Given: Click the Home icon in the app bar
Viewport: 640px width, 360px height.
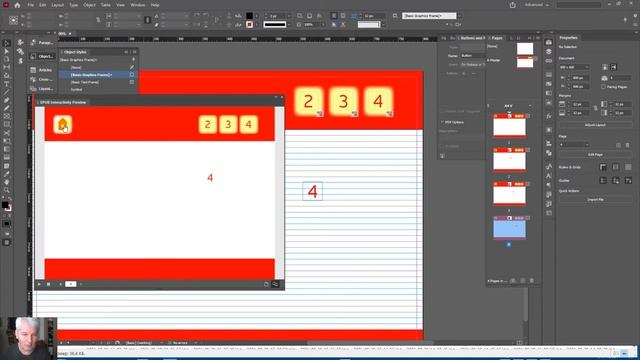Looking at the screenshot, I should [x=17, y=5].
